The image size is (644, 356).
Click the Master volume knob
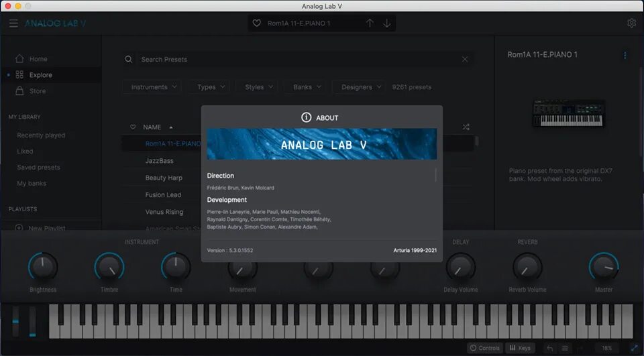pos(604,266)
